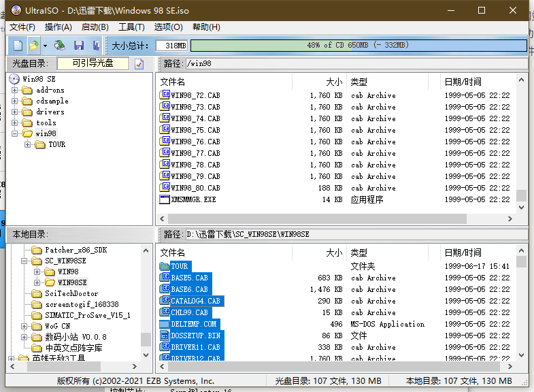Expand the tools folder node
Screen dimensions: 534x392
pos(15,123)
